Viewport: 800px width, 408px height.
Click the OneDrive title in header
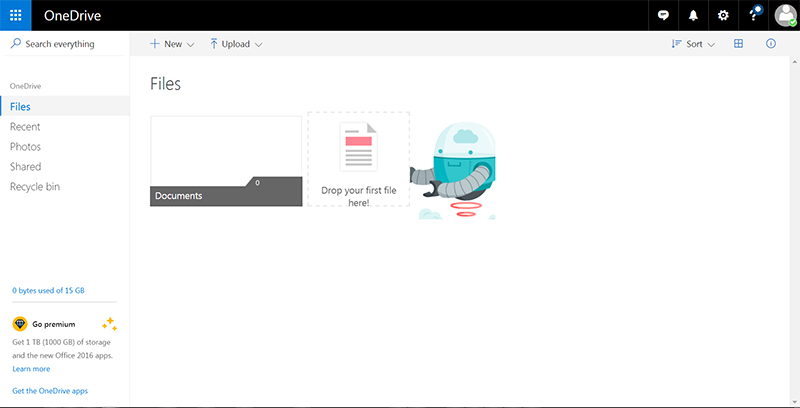click(x=72, y=16)
